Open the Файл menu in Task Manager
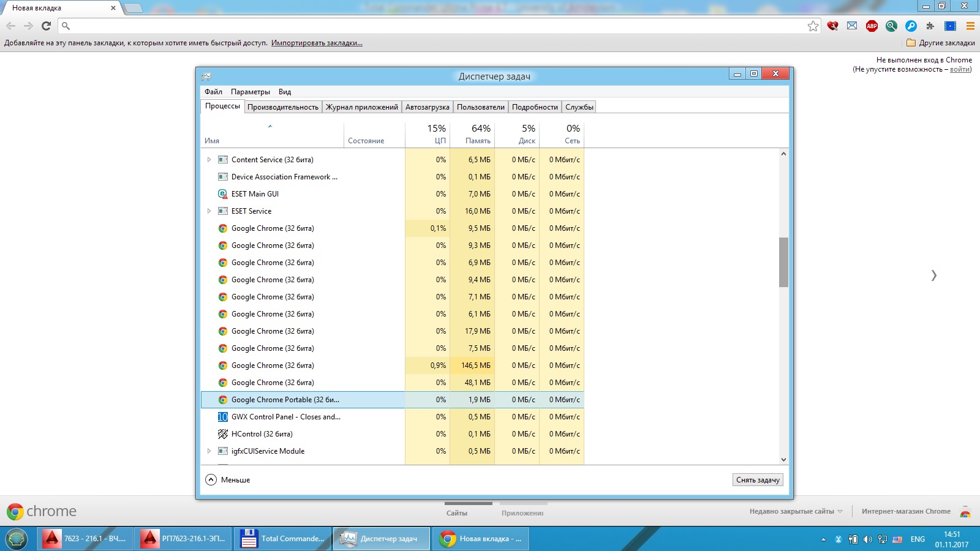 (x=213, y=92)
